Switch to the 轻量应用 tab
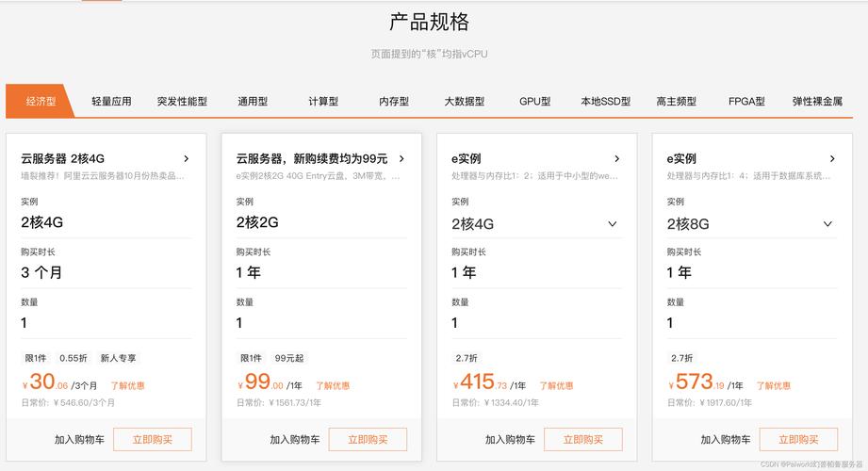The height and width of the screenshot is (471, 868). 111,102
